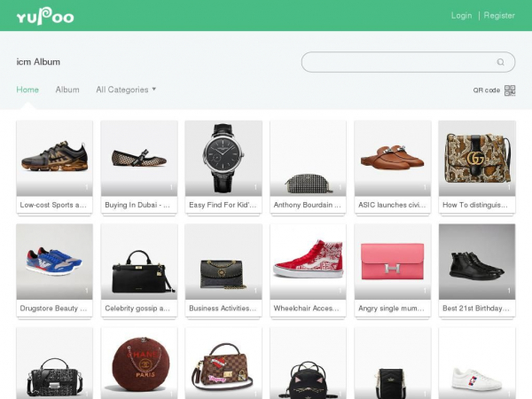
Task: Click the 'Low-cost Sports a...' album title
Action: (53, 205)
